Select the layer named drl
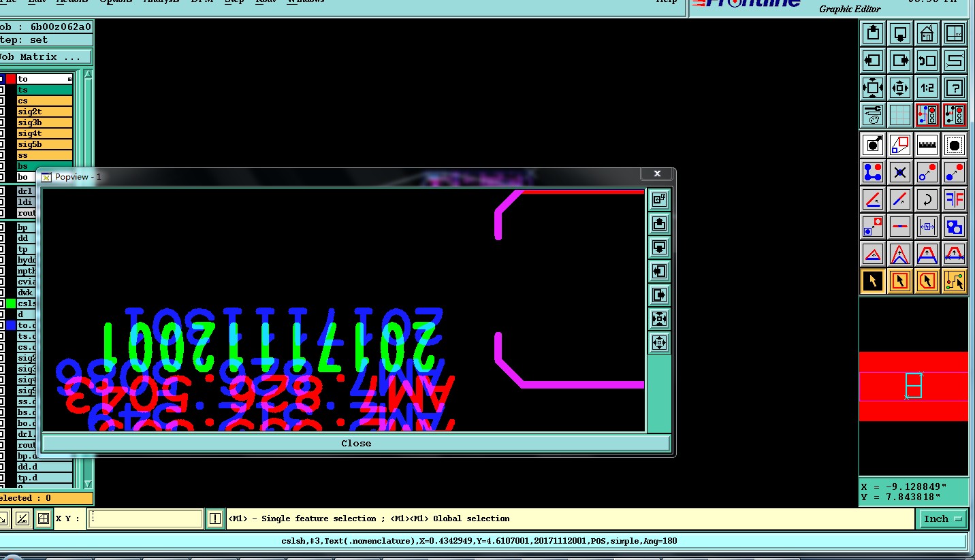The image size is (975, 560). coord(27,191)
